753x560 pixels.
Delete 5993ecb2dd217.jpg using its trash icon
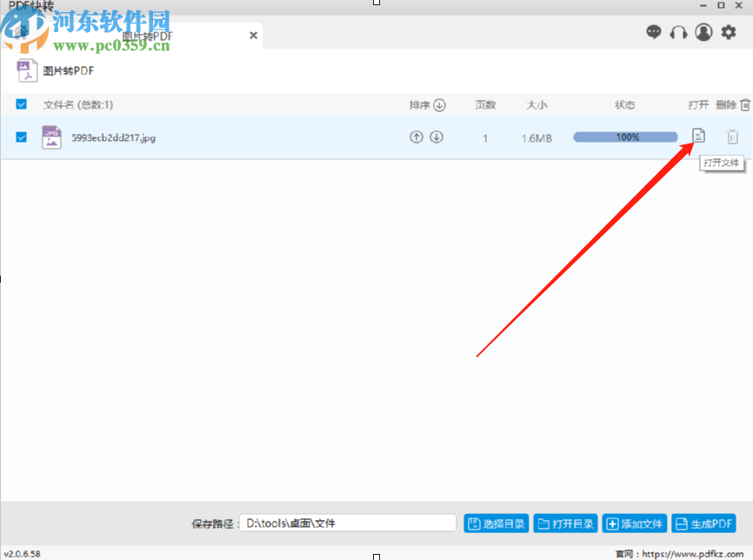coord(732,137)
